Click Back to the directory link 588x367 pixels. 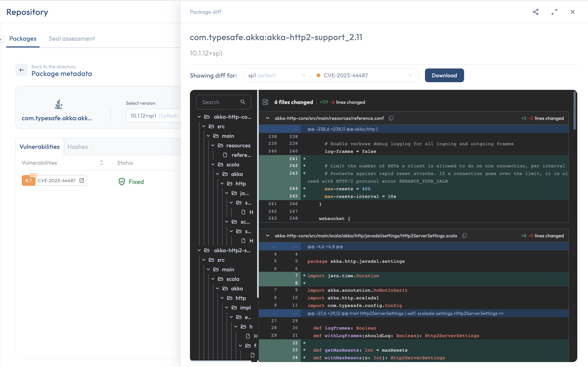point(54,67)
